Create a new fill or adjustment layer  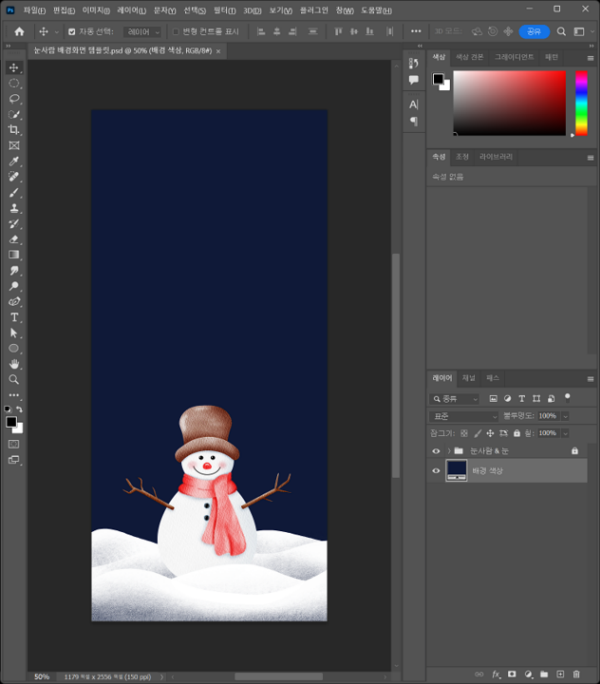tap(528, 674)
